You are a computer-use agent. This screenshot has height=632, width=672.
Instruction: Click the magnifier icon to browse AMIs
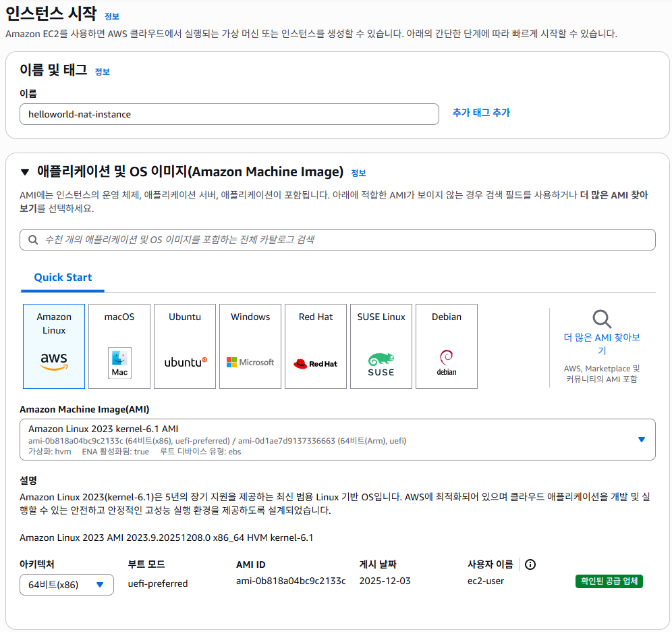click(x=602, y=319)
